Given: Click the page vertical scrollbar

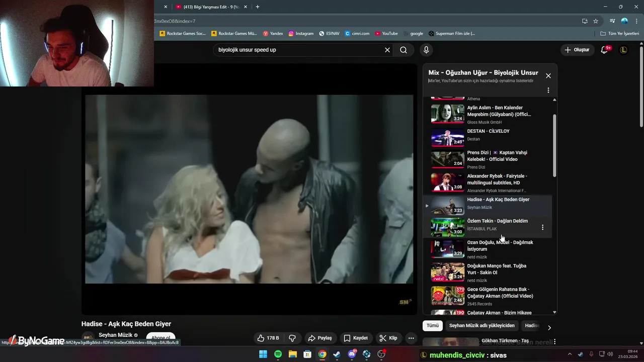Looking at the screenshot, I should (x=641, y=86).
